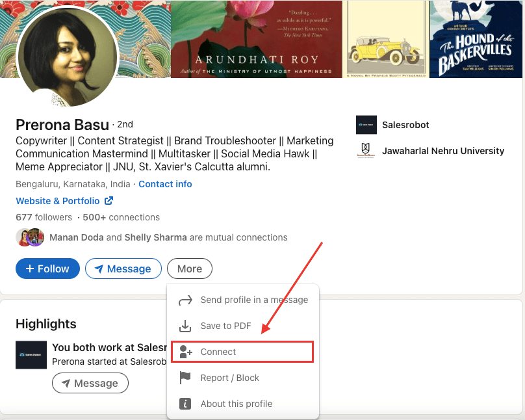
Task: Click the Send profile arrow icon
Action: click(x=185, y=300)
